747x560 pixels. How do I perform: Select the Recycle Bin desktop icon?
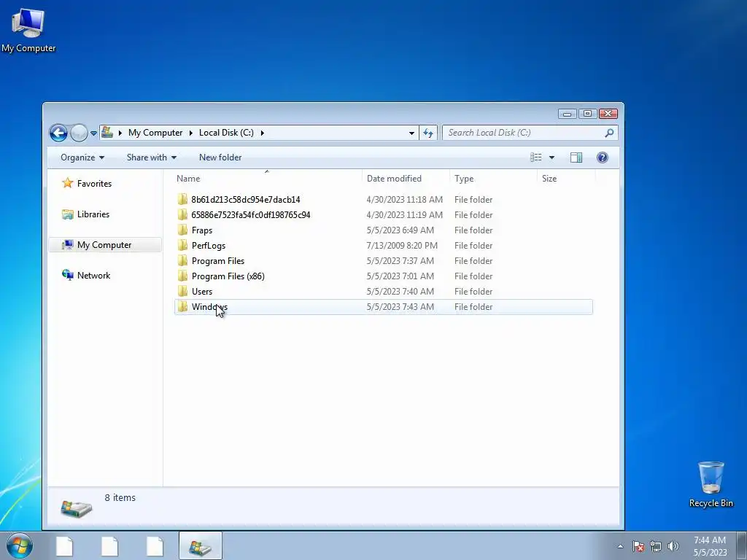711,484
